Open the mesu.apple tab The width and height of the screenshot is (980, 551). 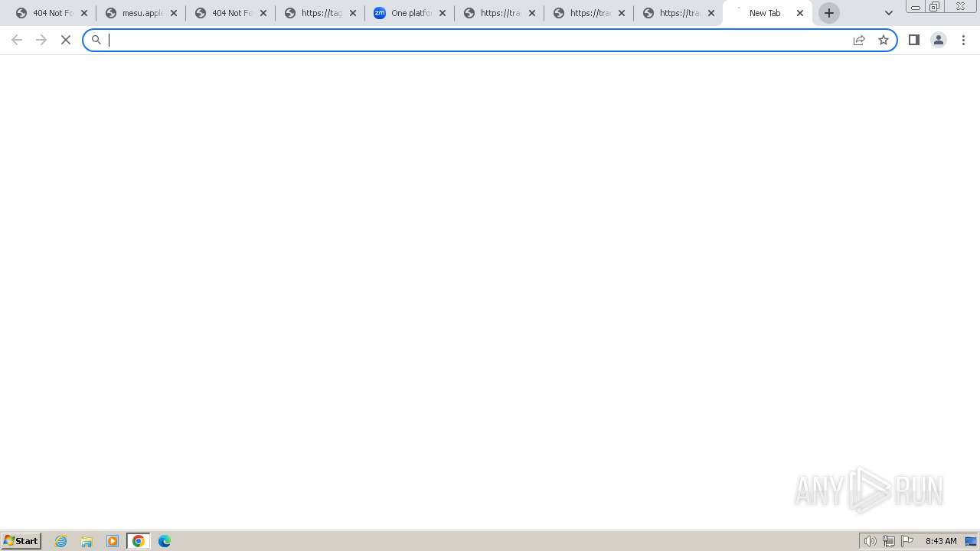(x=141, y=13)
